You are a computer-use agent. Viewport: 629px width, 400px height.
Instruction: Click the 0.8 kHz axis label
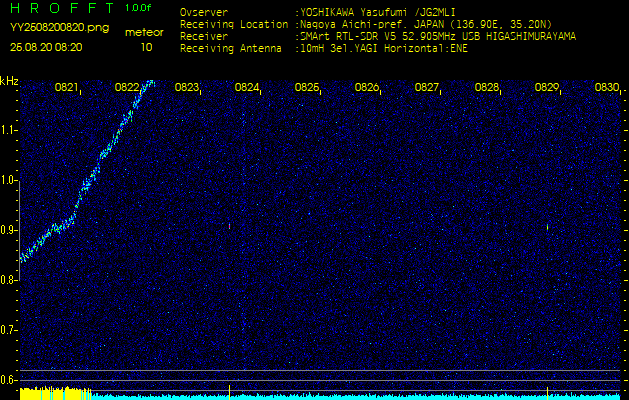pos(7,280)
